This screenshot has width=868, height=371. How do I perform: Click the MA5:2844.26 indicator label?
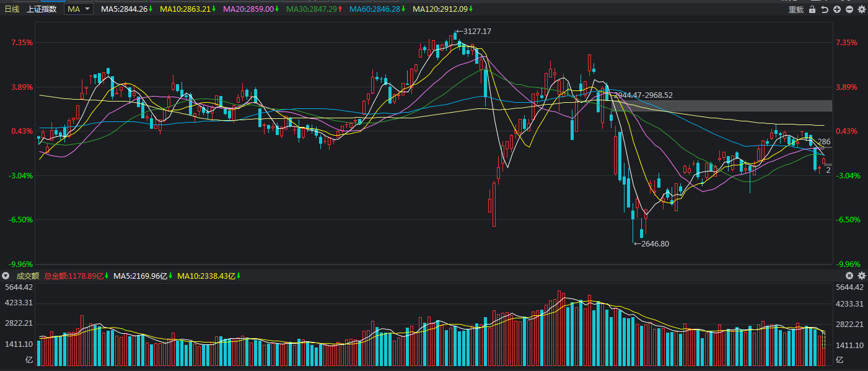point(124,9)
